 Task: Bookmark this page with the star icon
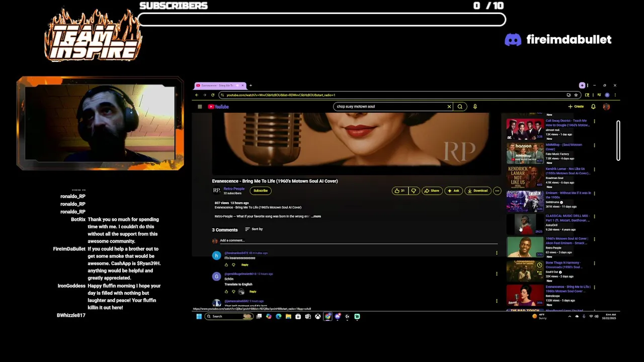[x=576, y=95]
